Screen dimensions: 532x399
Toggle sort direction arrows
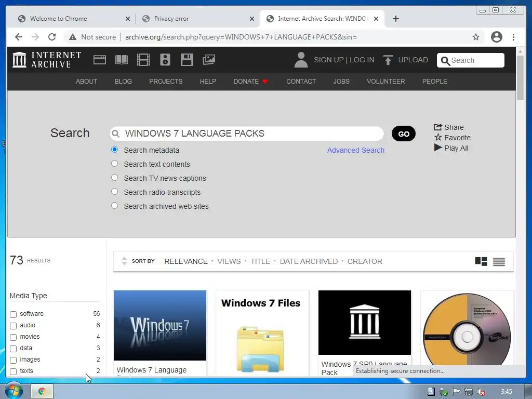[124, 261]
